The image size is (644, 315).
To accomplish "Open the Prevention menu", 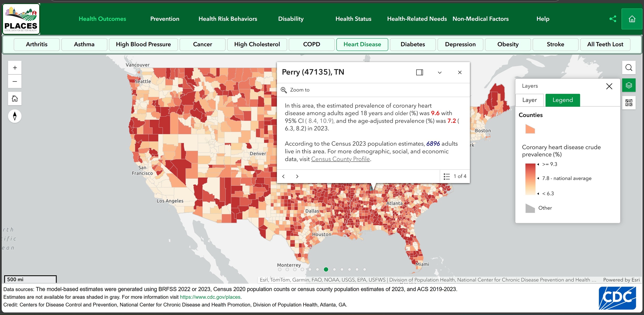I will (x=164, y=19).
